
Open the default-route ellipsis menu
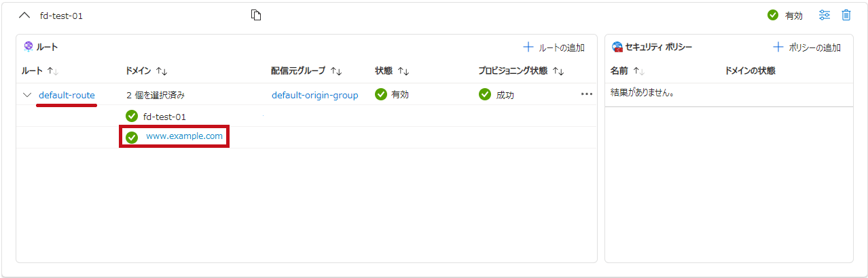587,94
